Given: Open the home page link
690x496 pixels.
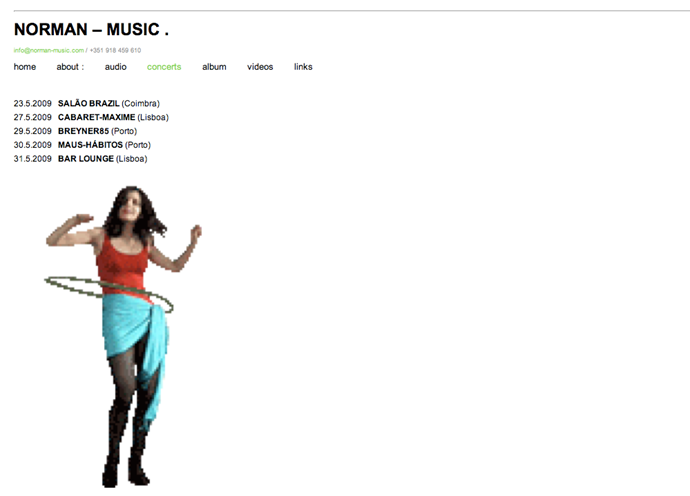Looking at the screenshot, I should click(25, 67).
